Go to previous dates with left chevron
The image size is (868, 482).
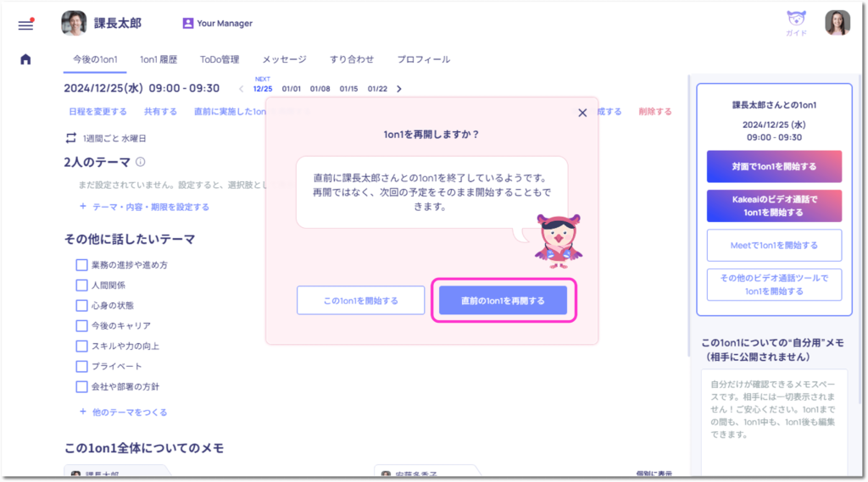pyautogui.click(x=242, y=89)
